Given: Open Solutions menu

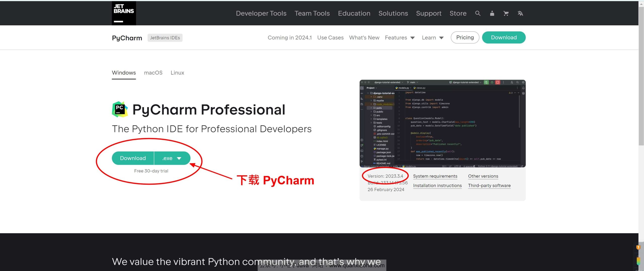Looking at the screenshot, I should [393, 13].
